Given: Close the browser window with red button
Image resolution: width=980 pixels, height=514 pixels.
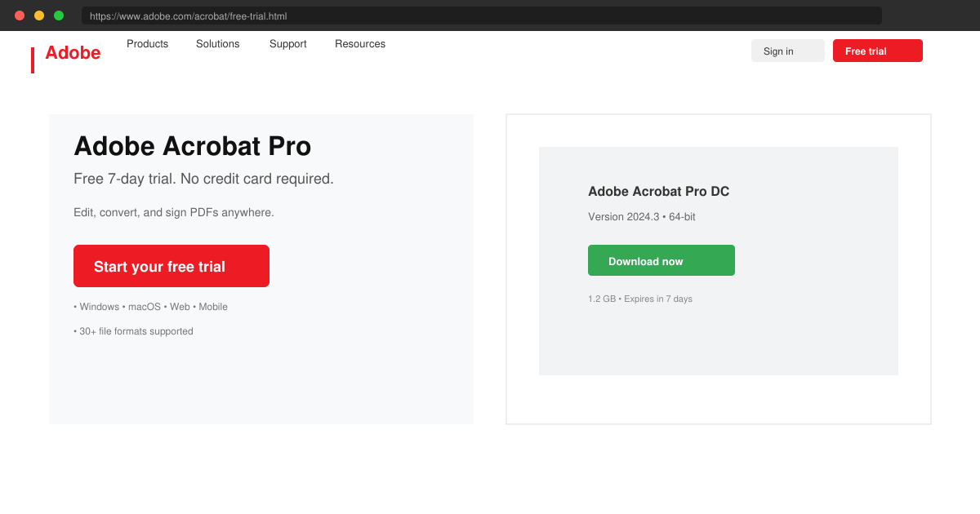Looking at the screenshot, I should (20, 16).
